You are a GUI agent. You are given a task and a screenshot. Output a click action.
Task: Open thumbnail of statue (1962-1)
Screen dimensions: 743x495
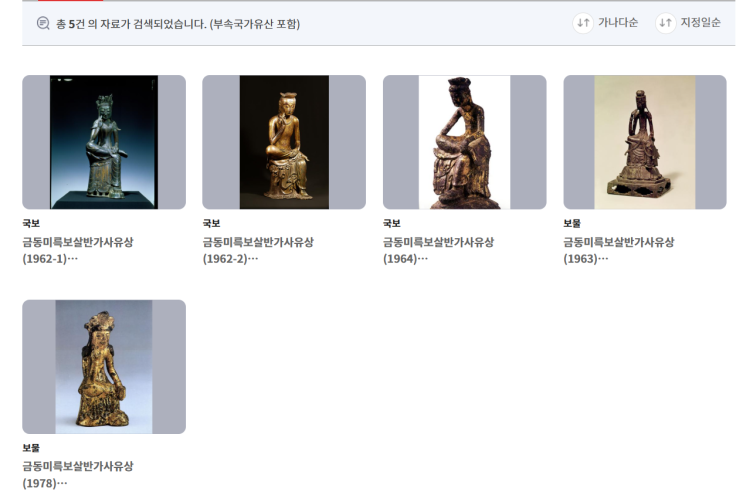pos(104,142)
